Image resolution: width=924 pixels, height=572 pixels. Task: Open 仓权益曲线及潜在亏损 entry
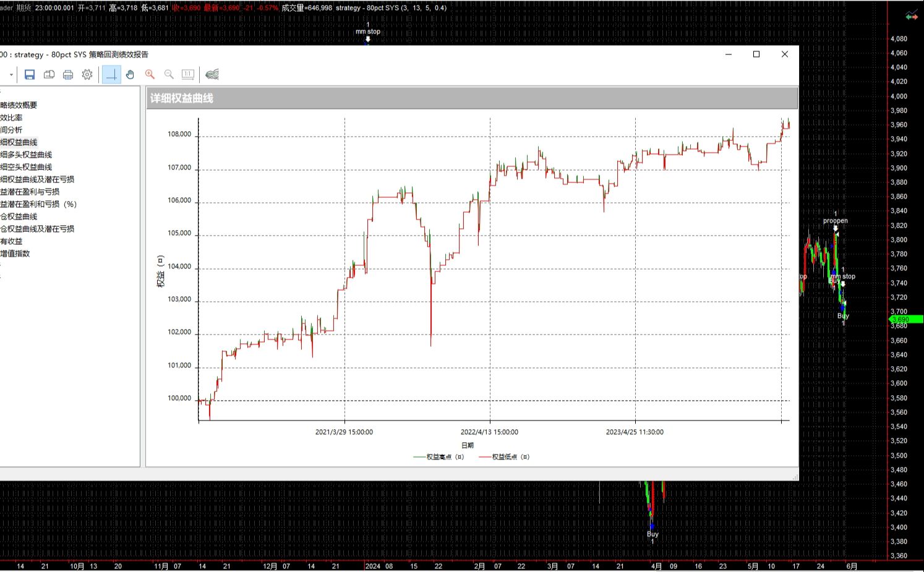[x=37, y=229]
